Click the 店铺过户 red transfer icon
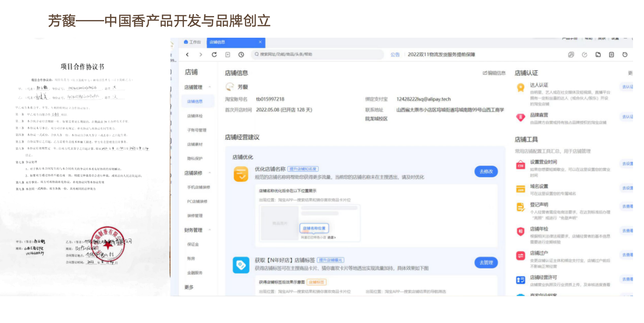 pos(521,256)
